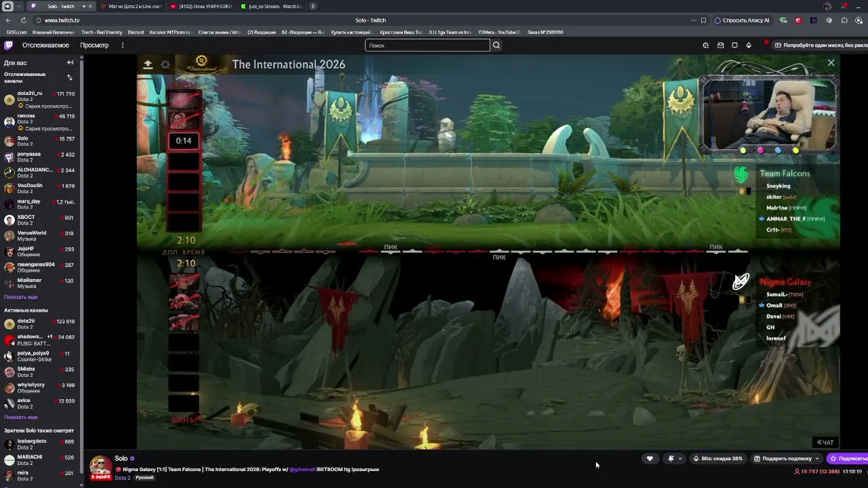The height and width of the screenshot is (488, 868).
Task: Expand followed channels with first Показать еще
Action: tap(21, 298)
